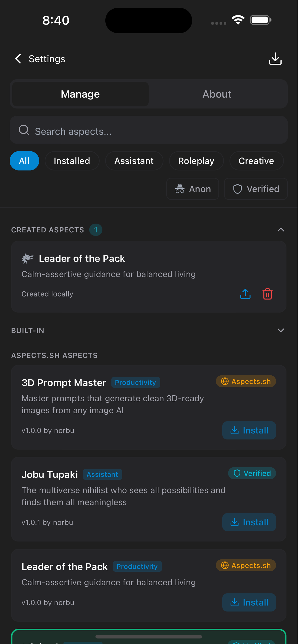298x644 pixels.
Task: Tap the share icon on Leader of the Pack
Action: (x=245, y=294)
